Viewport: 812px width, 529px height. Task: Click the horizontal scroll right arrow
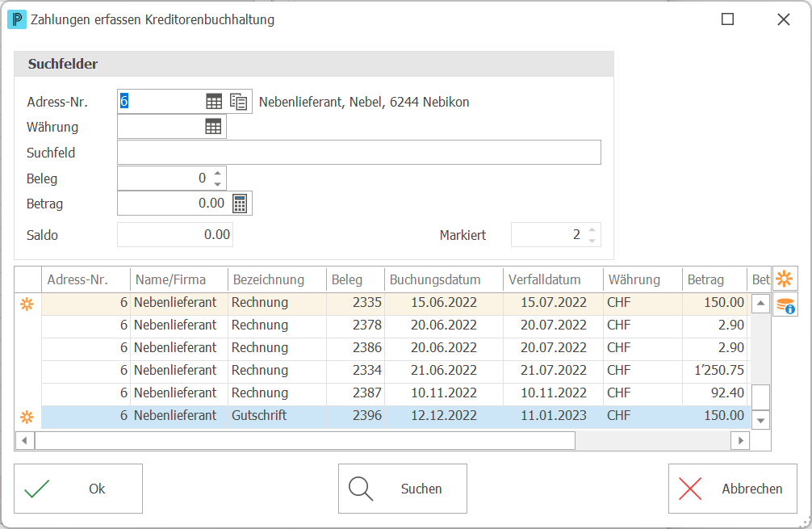[740, 440]
